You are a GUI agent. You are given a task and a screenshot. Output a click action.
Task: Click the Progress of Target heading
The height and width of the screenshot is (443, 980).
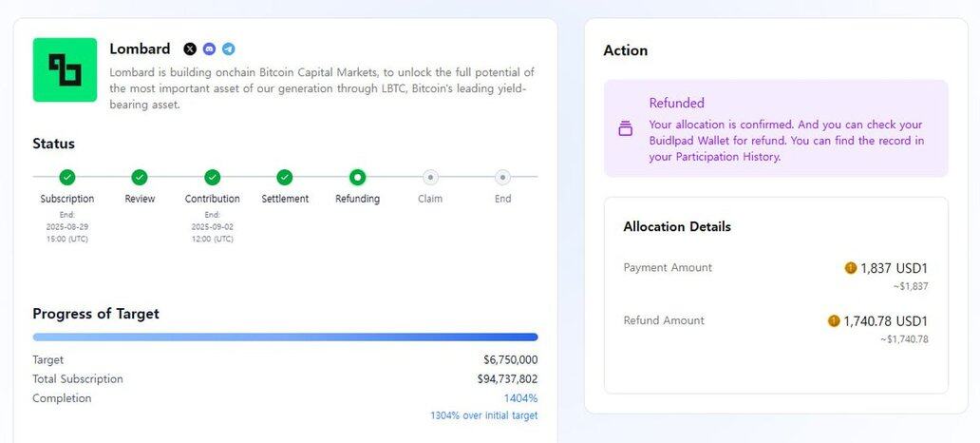click(x=96, y=314)
